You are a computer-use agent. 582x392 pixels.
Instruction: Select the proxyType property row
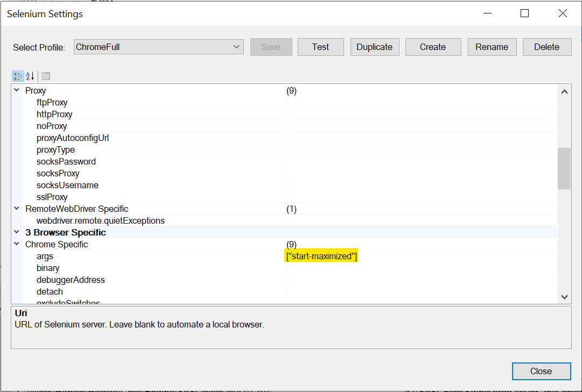coord(55,149)
